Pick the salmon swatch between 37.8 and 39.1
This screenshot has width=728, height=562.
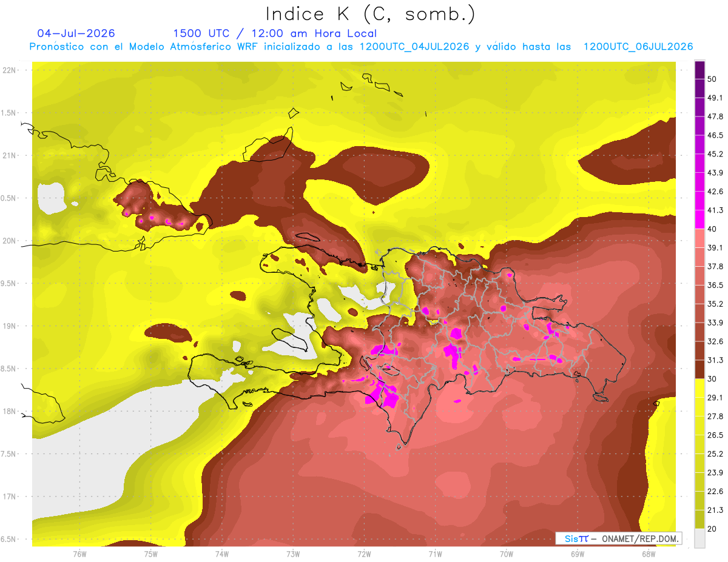tap(699, 256)
